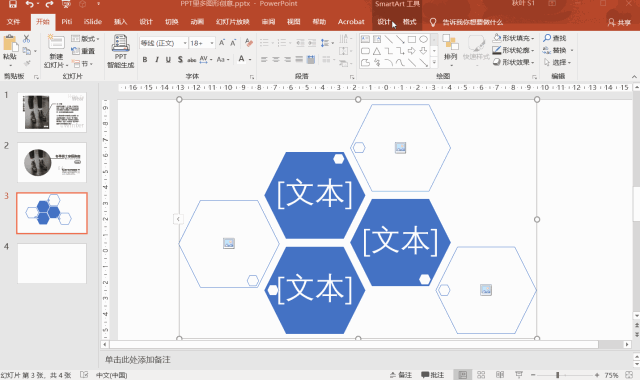Toggle the Notes pane in status bar
The height and width of the screenshot is (380, 640).
(400, 375)
